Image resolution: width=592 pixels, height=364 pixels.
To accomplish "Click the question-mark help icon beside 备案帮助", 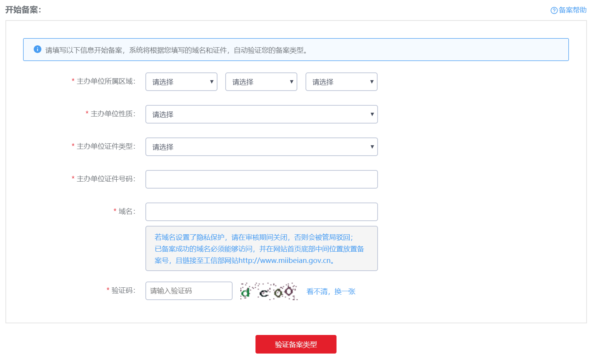I will 554,10.
